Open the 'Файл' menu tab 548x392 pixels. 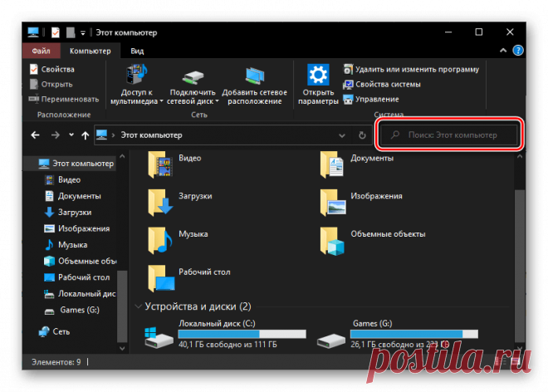tap(41, 51)
